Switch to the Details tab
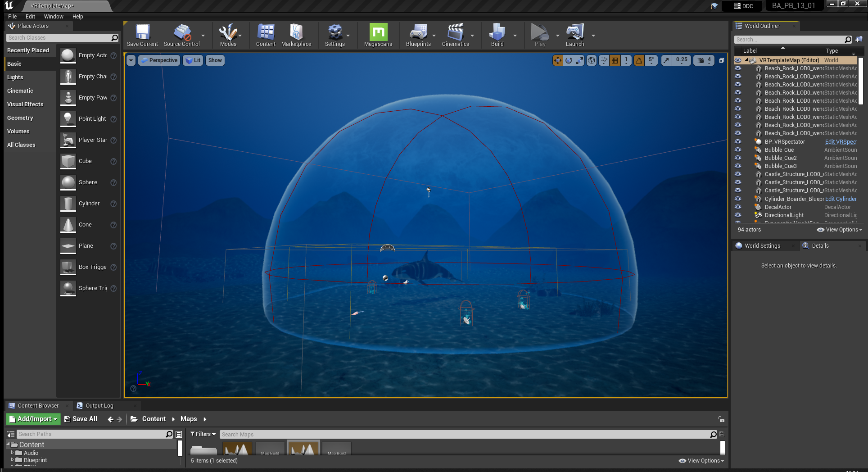Viewport: 868px width, 472px height. tap(820, 245)
